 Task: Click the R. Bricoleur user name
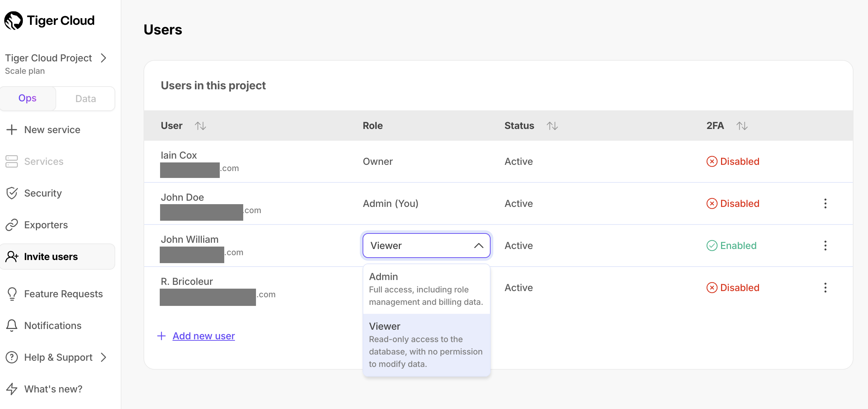click(x=187, y=281)
